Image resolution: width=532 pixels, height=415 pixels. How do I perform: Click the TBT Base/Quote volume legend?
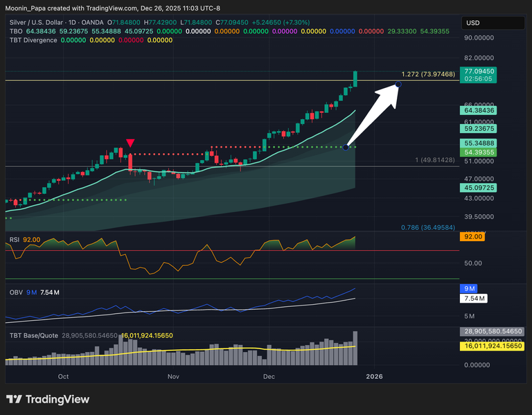[x=34, y=335]
